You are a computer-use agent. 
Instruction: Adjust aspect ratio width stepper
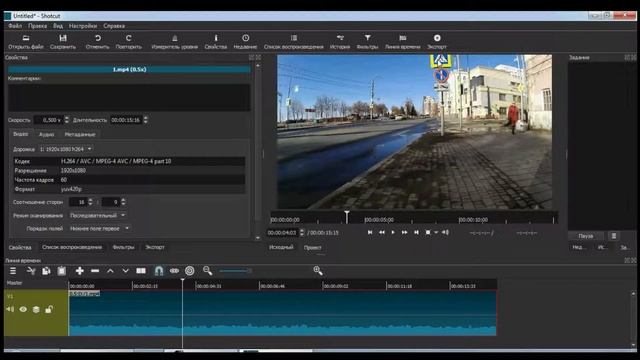click(x=90, y=202)
